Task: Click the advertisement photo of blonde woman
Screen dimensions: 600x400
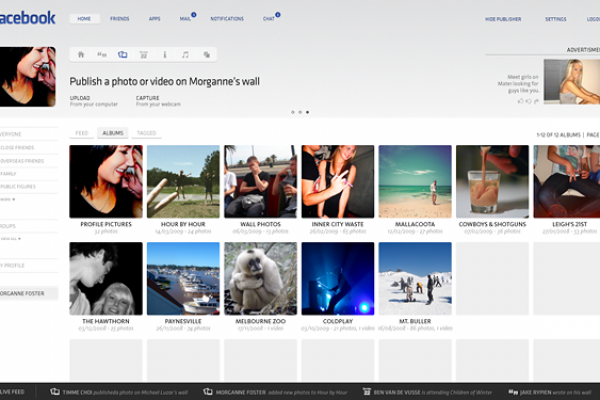Action: click(x=572, y=82)
